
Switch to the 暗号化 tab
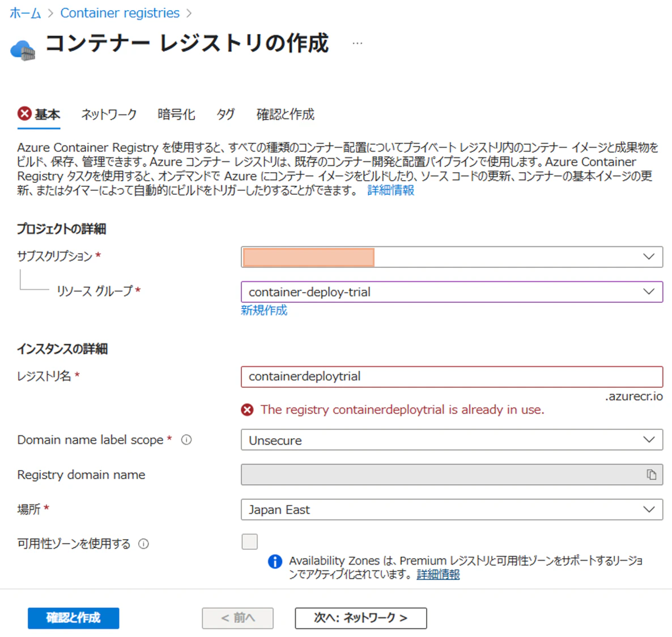(x=176, y=114)
